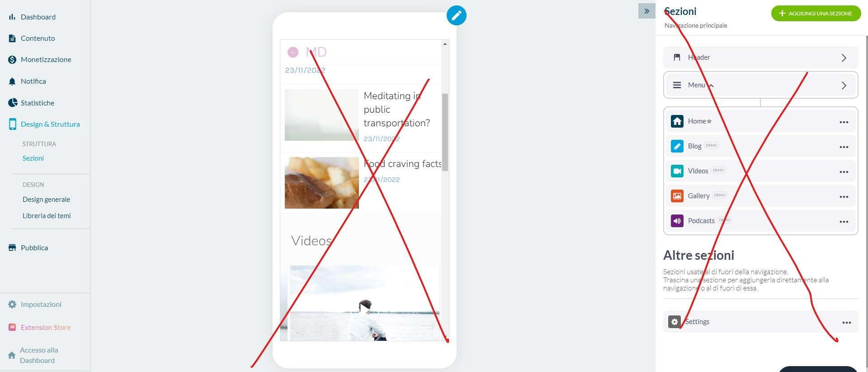Viewport: 868px width, 372px height.
Task: Open the Settings gear section icon
Action: pos(674,322)
